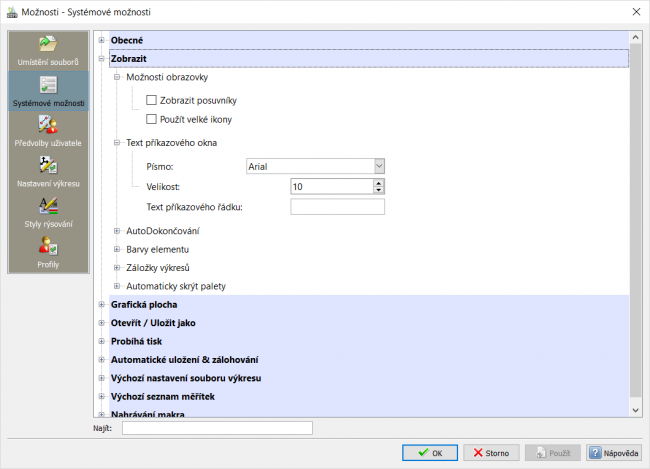Expand Otevřít / Uložit jako section
Image resolution: width=650 pixels, height=469 pixels.
[x=102, y=323]
